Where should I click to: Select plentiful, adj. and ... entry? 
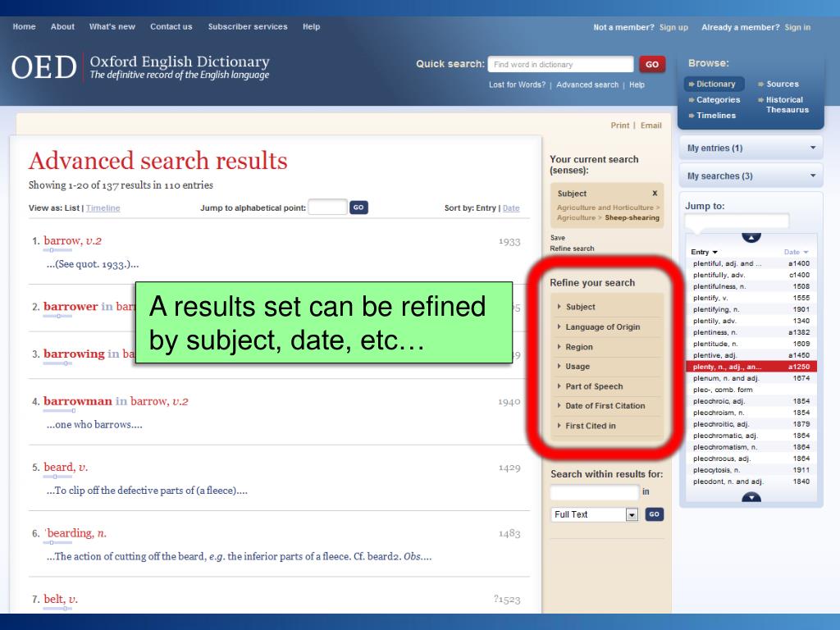click(x=751, y=263)
